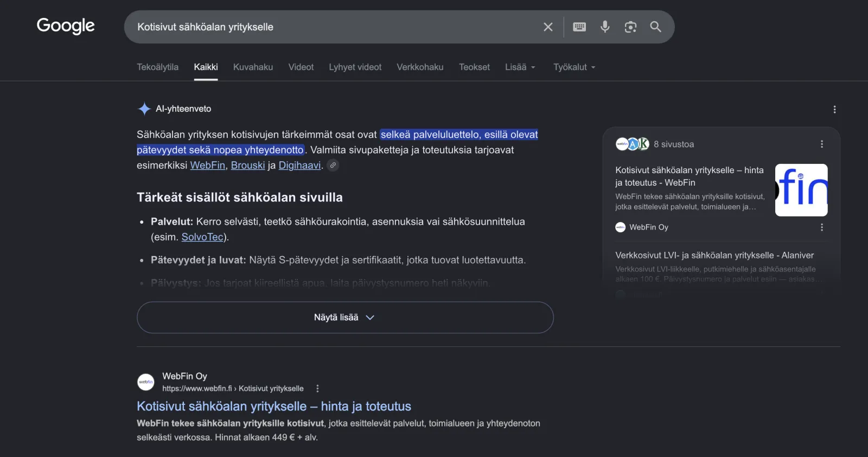Image resolution: width=868 pixels, height=457 pixels.
Task: Click the WebFin Oy result site name
Action: coord(184,376)
